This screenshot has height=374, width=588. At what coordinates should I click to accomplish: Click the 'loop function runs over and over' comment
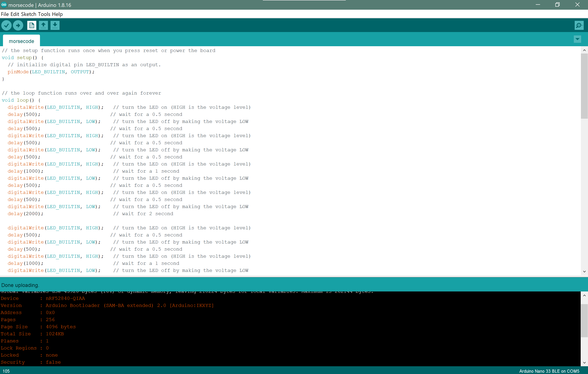coord(81,93)
